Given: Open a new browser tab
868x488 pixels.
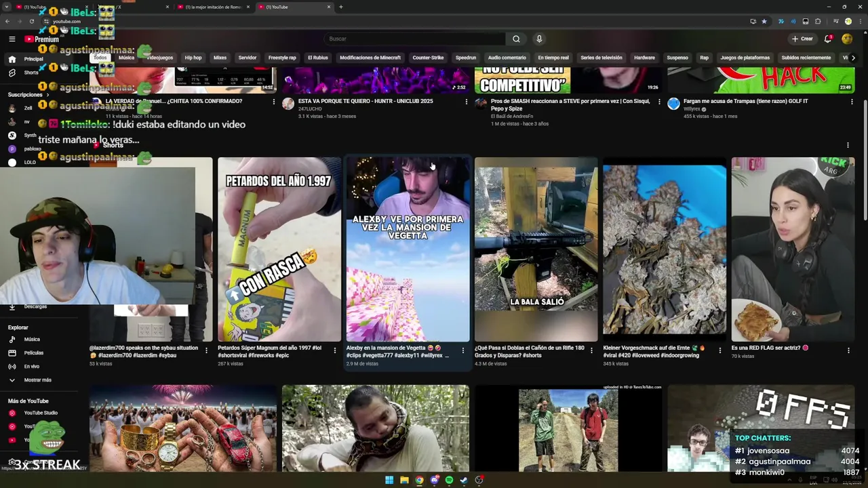Looking at the screenshot, I should pyautogui.click(x=340, y=7).
